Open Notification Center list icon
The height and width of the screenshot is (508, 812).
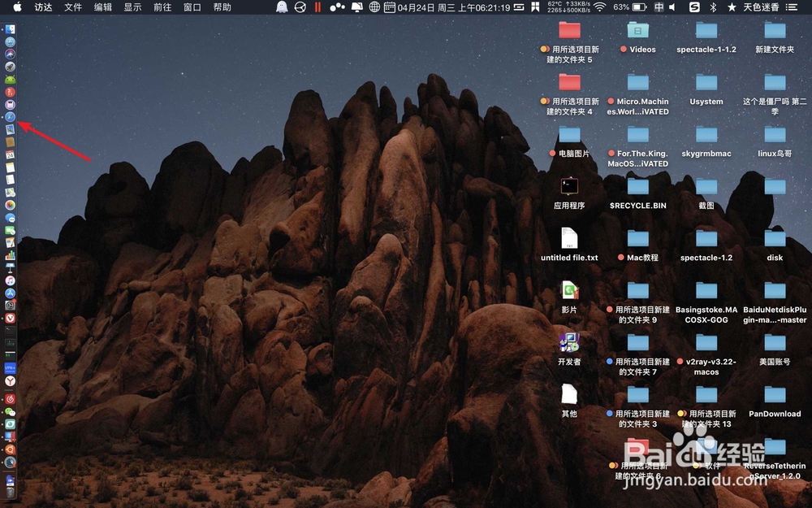click(791, 7)
